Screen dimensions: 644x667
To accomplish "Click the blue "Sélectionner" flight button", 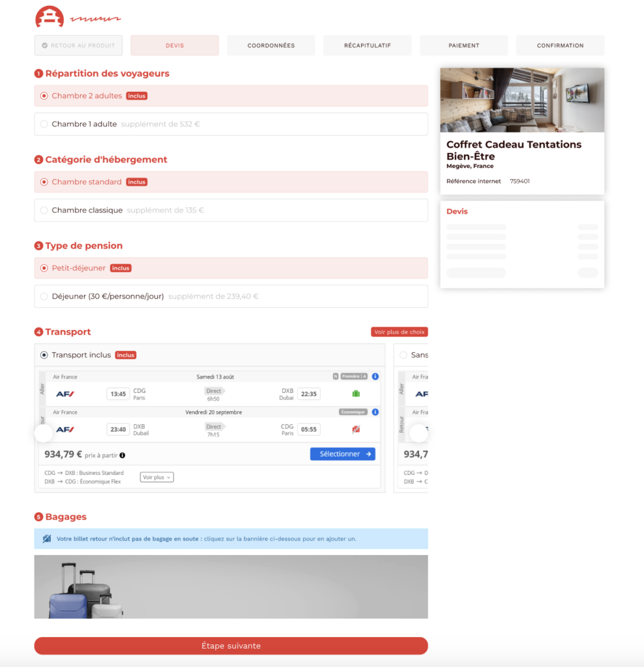I will point(342,454).
